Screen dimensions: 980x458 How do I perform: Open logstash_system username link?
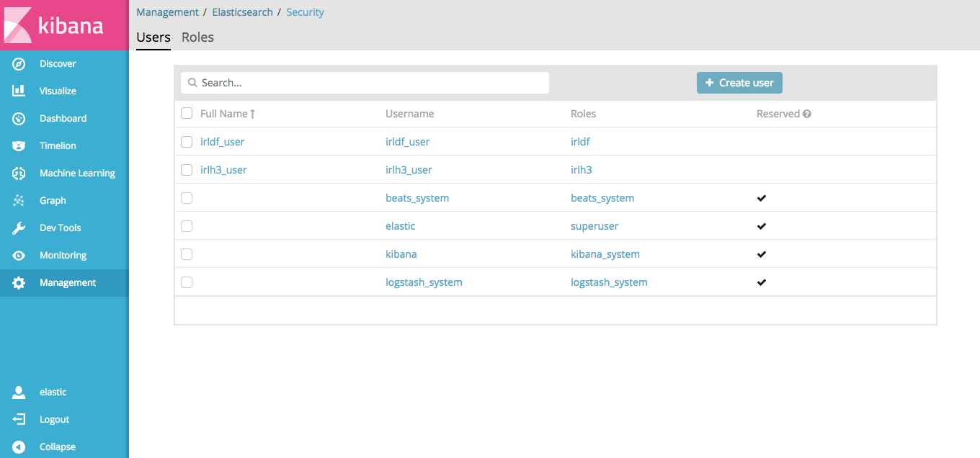click(x=424, y=282)
